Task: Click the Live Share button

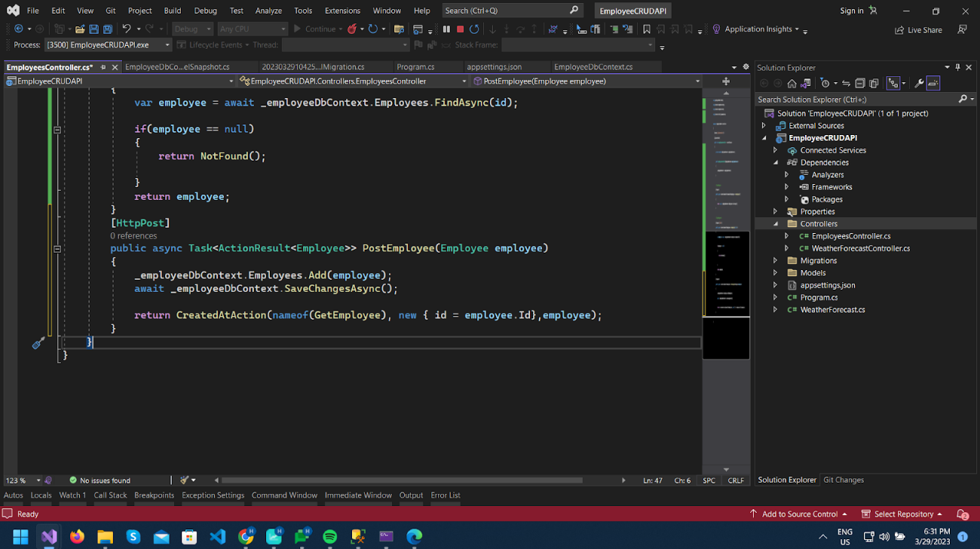Action: click(918, 29)
